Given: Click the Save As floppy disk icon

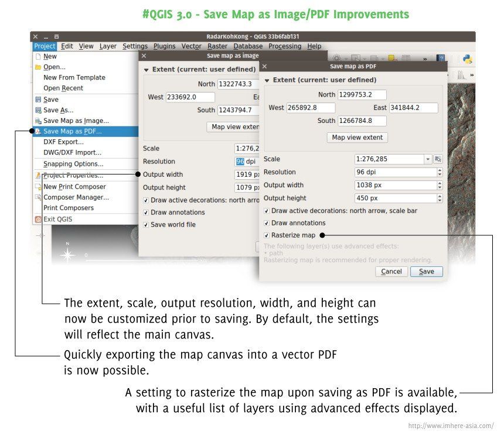Looking at the screenshot, I should click(x=38, y=110).
